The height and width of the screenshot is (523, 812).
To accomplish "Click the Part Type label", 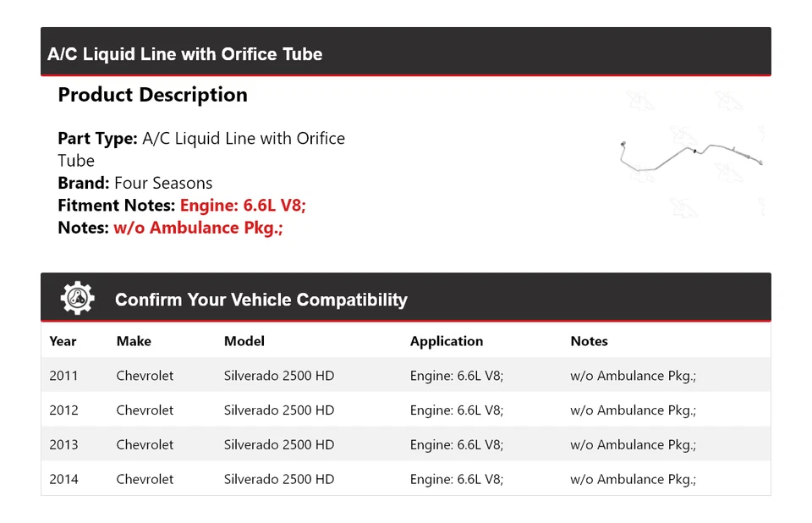I will (97, 138).
